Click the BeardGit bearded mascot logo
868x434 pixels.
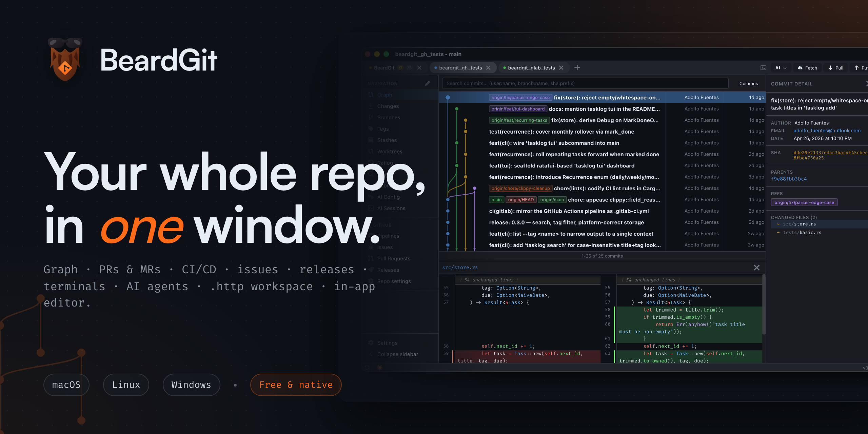(x=65, y=59)
